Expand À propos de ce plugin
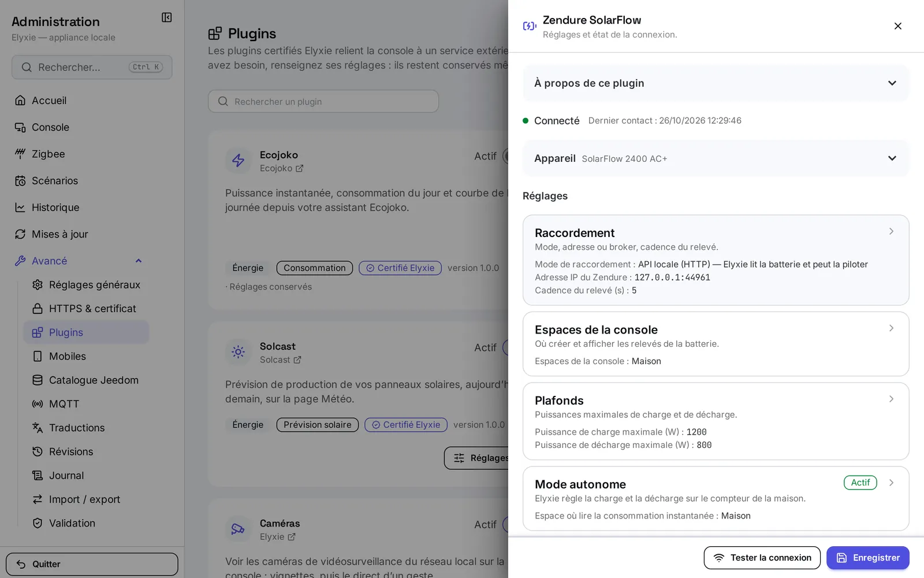This screenshot has width=924, height=578. click(x=716, y=83)
